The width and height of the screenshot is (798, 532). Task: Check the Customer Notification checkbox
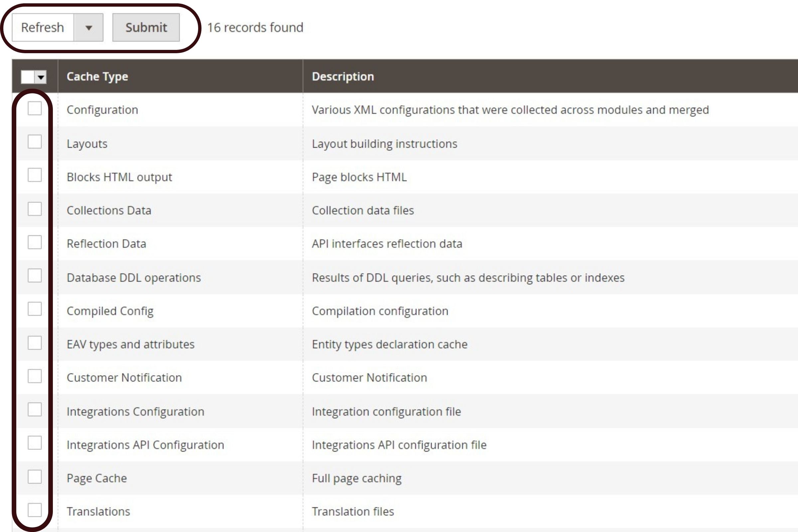(35, 376)
